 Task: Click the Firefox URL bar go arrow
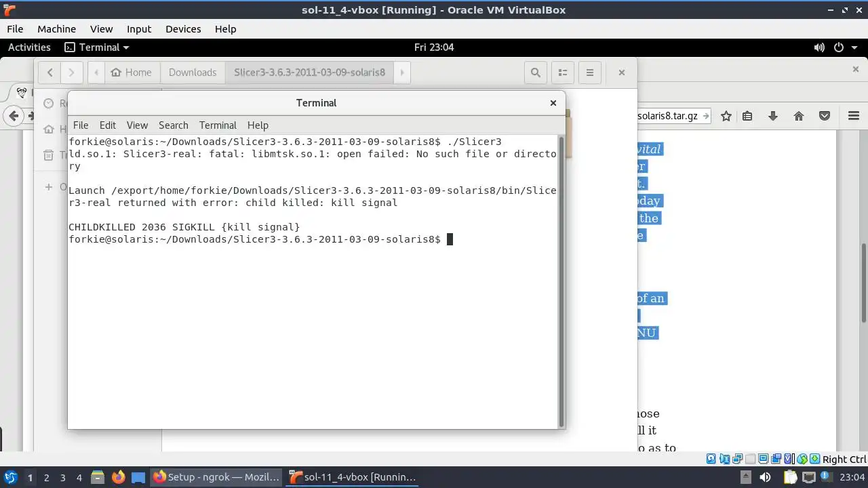coord(706,116)
